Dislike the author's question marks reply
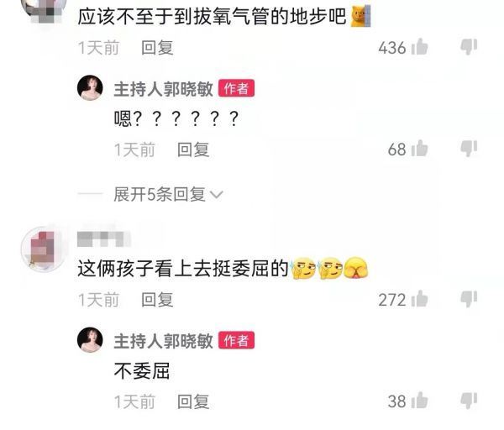Viewport: 504px width, 430px height. 469,149
